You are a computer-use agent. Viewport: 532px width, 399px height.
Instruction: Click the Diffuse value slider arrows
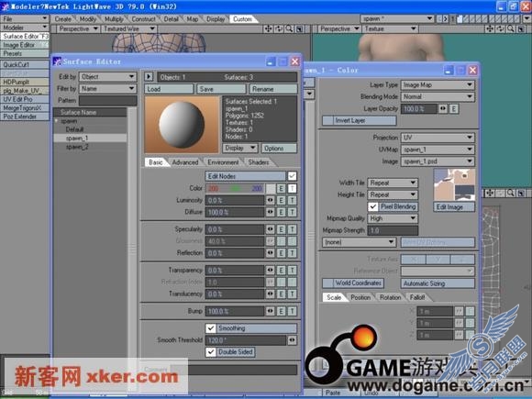[270, 212]
